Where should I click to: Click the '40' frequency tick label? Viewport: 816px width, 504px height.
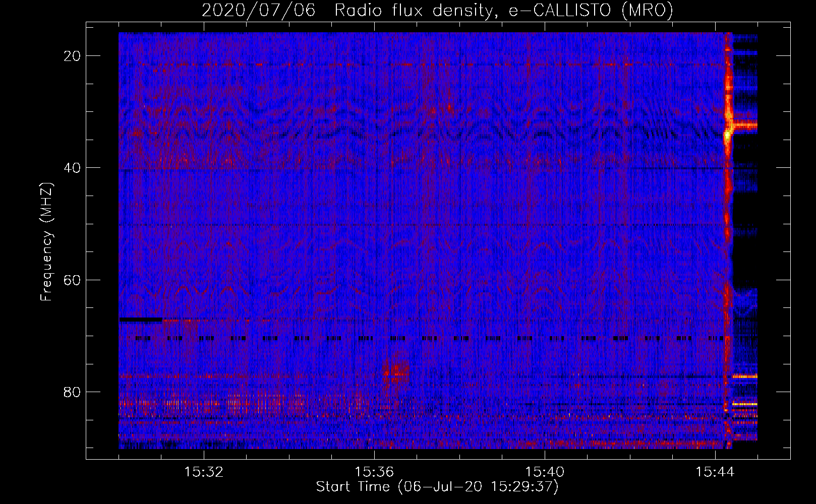tap(73, 168)
